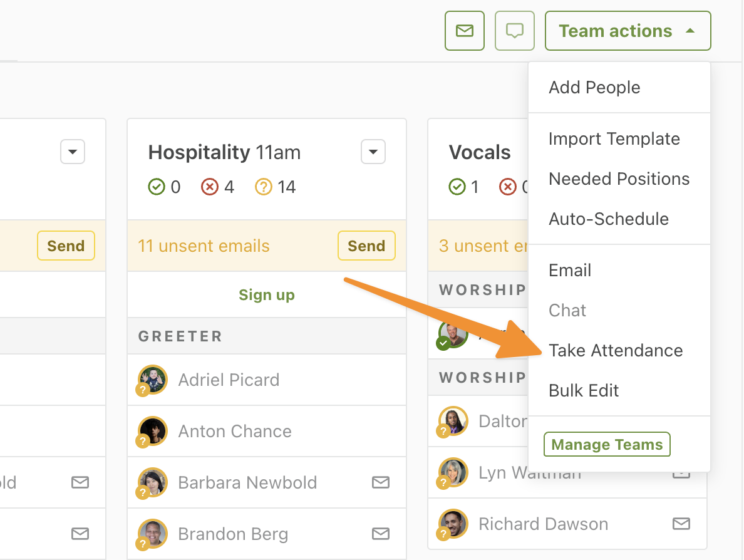744x560 pixels.
Task: Click the name Adriel Picard
Action: point(229,380)
